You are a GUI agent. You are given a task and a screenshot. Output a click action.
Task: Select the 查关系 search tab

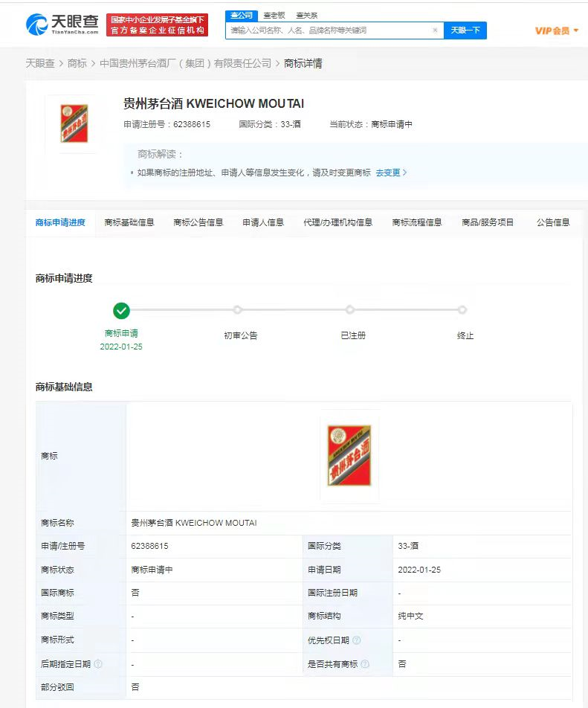307,16
